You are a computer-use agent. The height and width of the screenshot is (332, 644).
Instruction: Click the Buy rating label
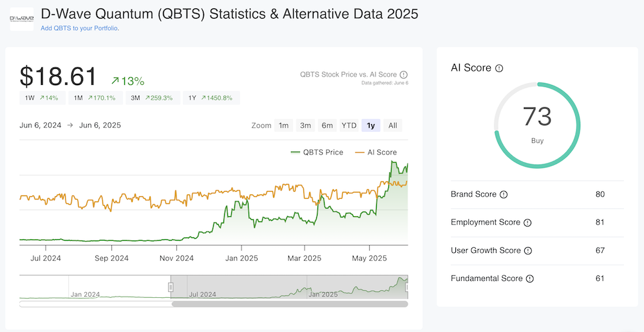click(x=537, y=141)
